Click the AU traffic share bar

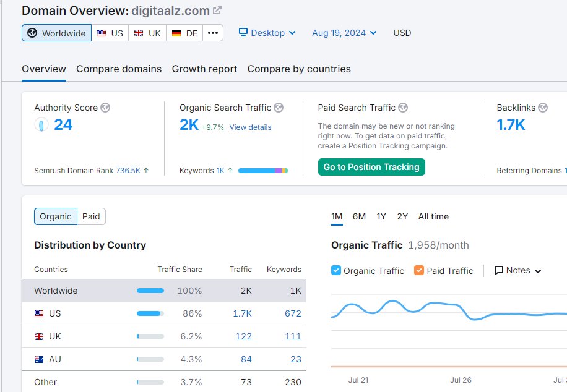[x=150, y=359]
